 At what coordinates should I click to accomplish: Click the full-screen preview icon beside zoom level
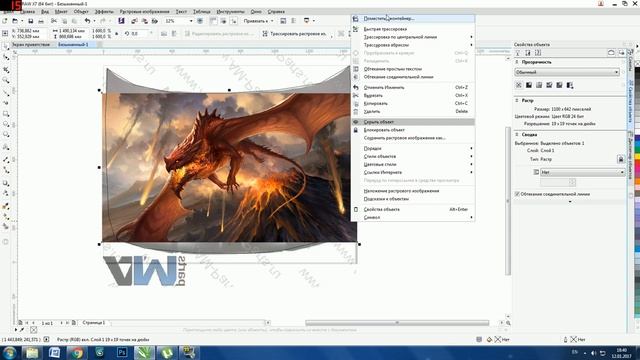pyautogui.click(x=200, y=21)
